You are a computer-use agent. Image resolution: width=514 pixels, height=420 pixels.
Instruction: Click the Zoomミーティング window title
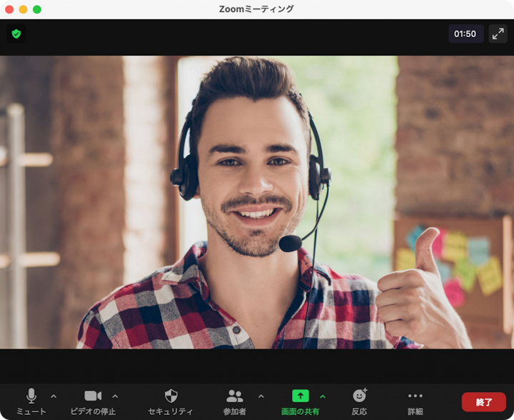pyautogui.click(x=257, y=9)
